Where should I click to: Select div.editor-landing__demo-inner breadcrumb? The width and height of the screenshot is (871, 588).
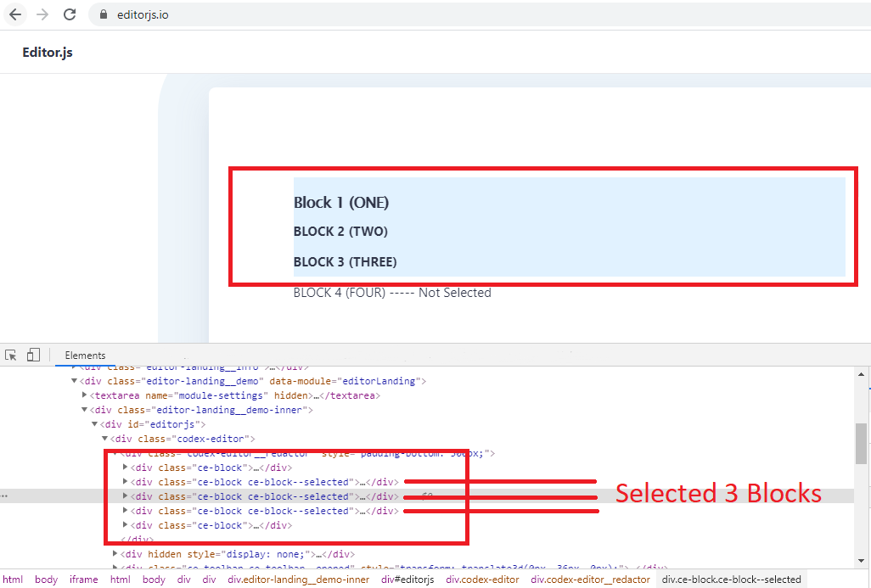pyautogui.click(x=298, y=580)
